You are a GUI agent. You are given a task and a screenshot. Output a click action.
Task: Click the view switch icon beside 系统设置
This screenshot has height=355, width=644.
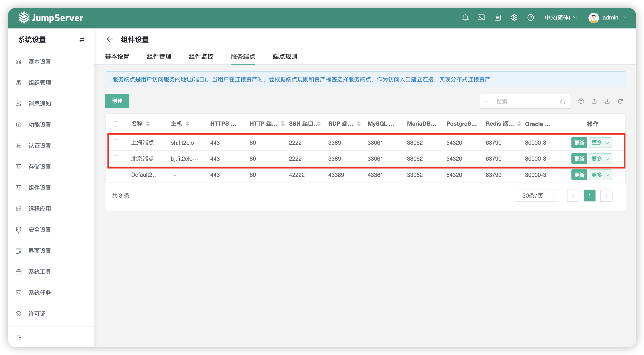[x=82, y=40]
